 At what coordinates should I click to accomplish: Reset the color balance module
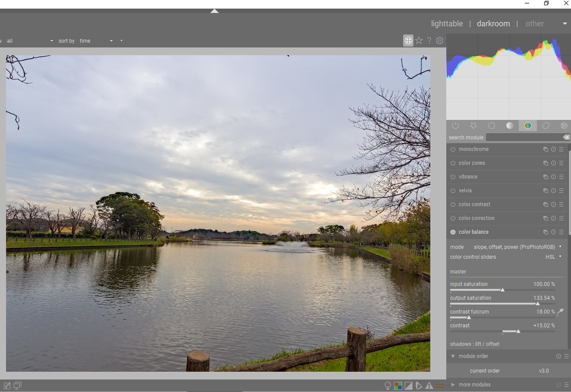[x=553, y=232]
